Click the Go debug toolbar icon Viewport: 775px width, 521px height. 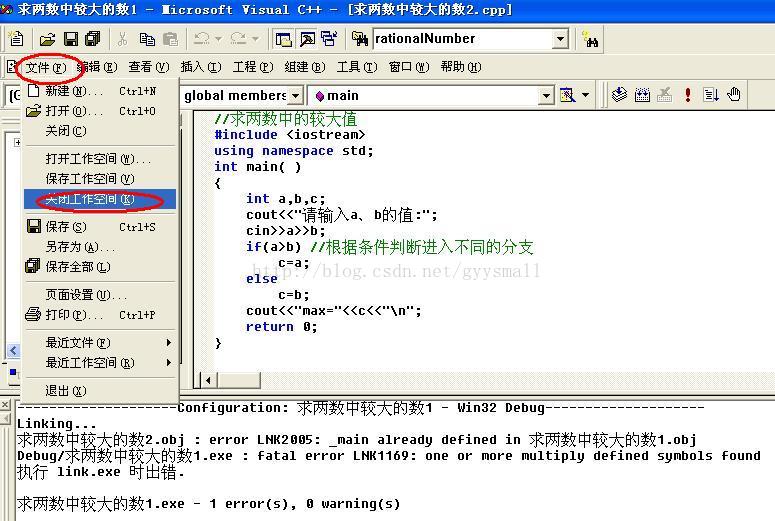711,94
